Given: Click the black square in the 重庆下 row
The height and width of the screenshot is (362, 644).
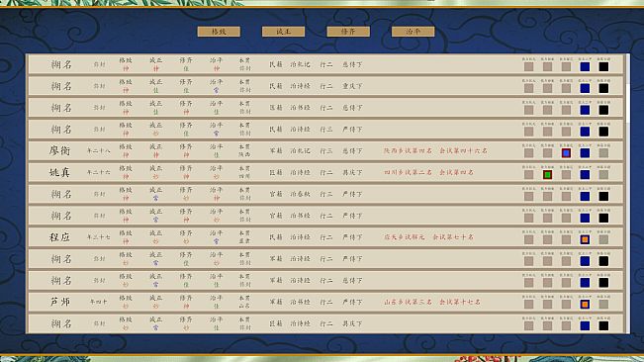Looking at the screenshot, I should 603,88.
